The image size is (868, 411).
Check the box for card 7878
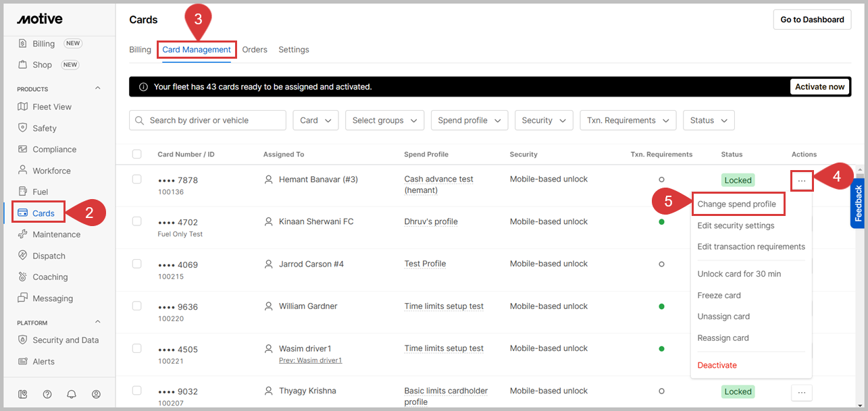coord(137,180)
